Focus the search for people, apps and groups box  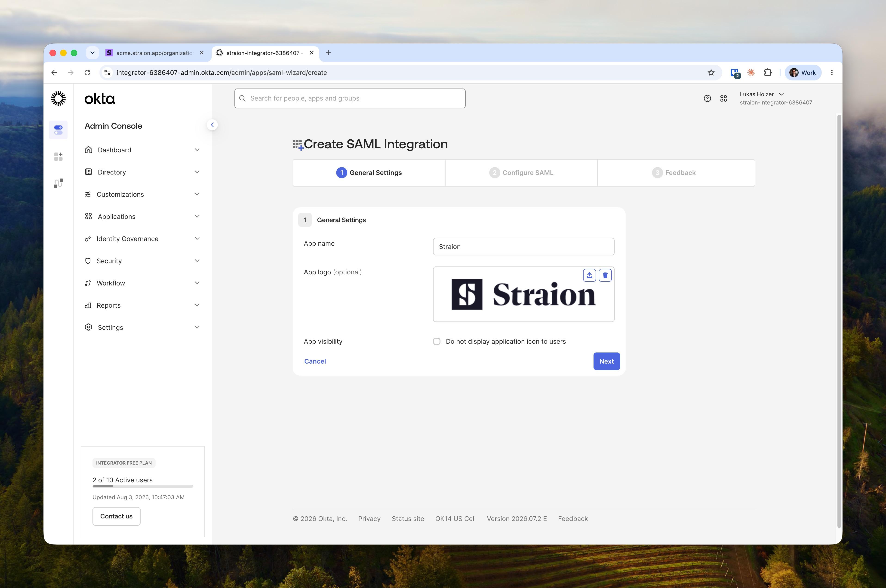click(350, 98)
